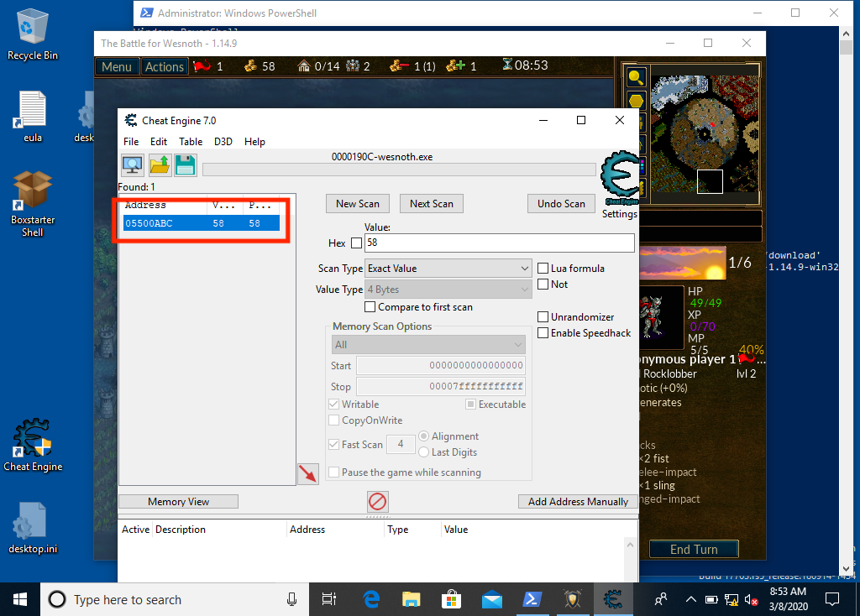Toggle the Not checkbox
860x616 pixels.
pyautogui.click(x=543, y=284)
